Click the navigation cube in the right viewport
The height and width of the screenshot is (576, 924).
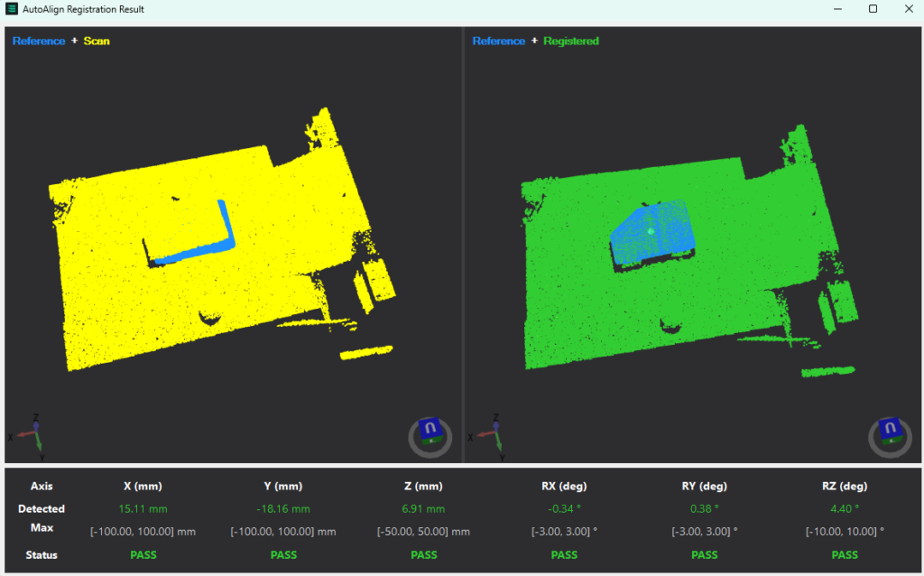click(890, 431)
